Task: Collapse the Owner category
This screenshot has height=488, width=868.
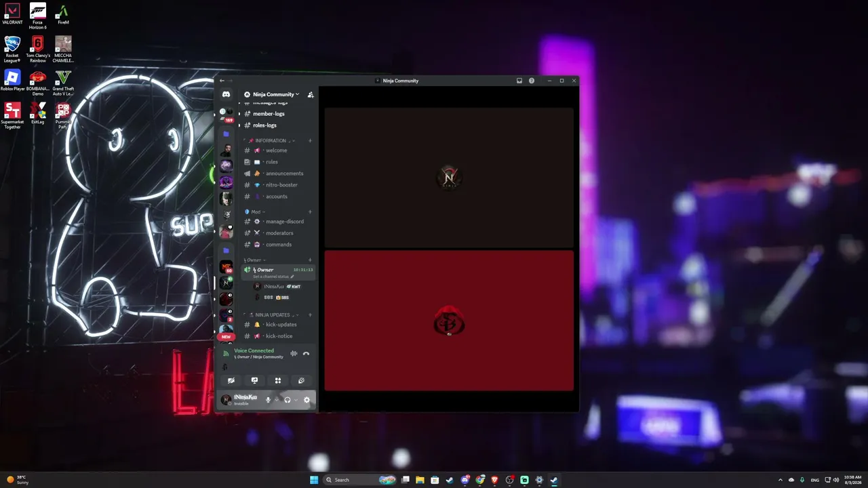Action: (x=254, y=260)
